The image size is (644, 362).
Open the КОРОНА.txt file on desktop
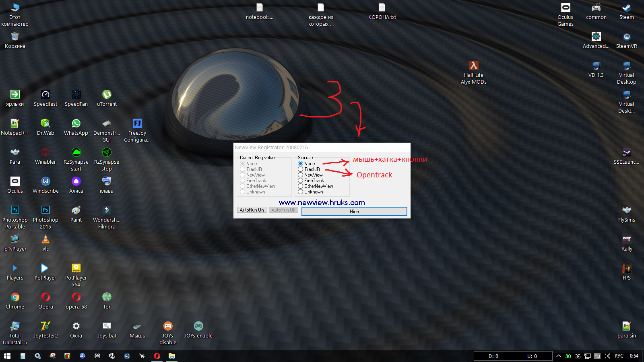[382, 12]
